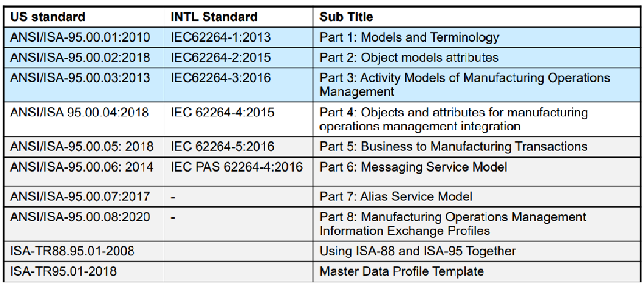The image size is (644, 285).
Task: Select 'Master Data Profile Template' cell
Action: 476,271
